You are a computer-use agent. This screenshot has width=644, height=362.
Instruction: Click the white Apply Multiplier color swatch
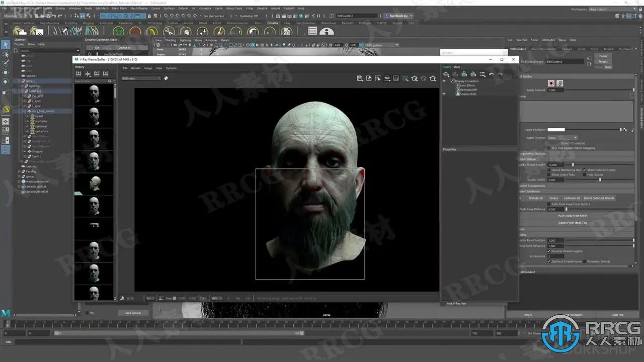tap(556, 130)
